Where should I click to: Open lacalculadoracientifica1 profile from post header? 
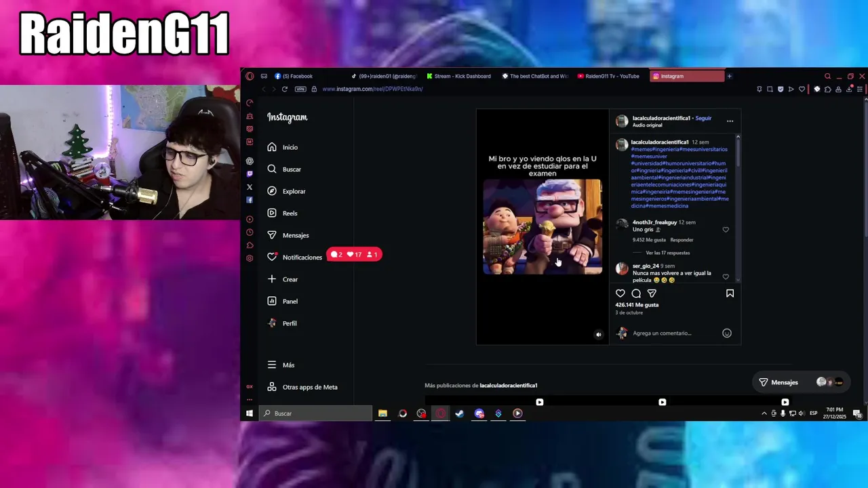661,119
